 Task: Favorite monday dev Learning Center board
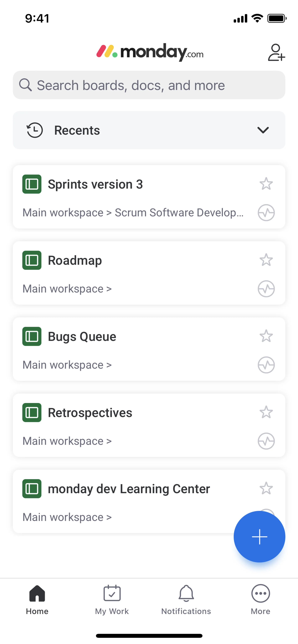266,488
